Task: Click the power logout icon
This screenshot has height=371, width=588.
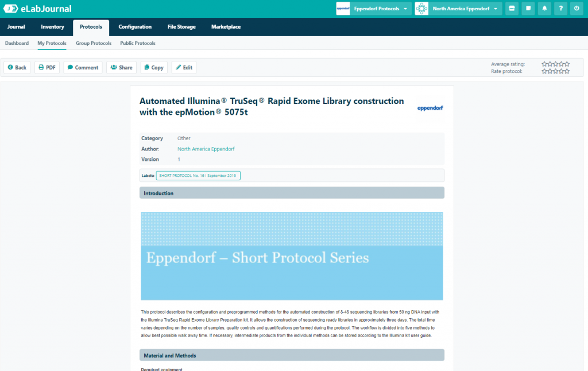Action: (x=577, y=8)
